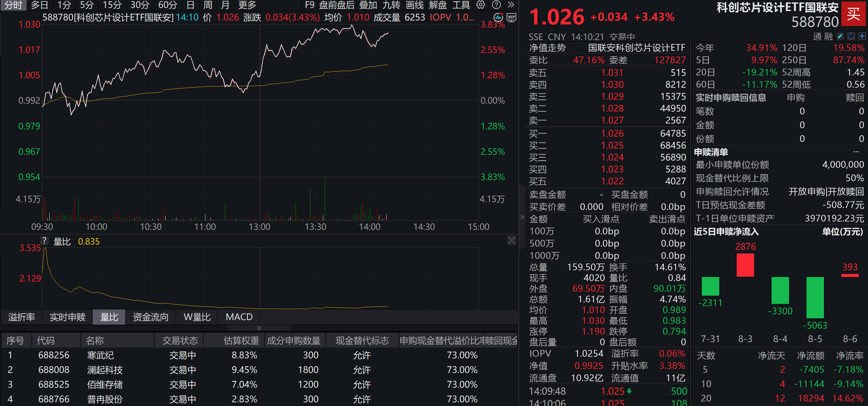Click the 量比 question mark help icon
This screenshot has width=868, height=406.
click(45, 241)
